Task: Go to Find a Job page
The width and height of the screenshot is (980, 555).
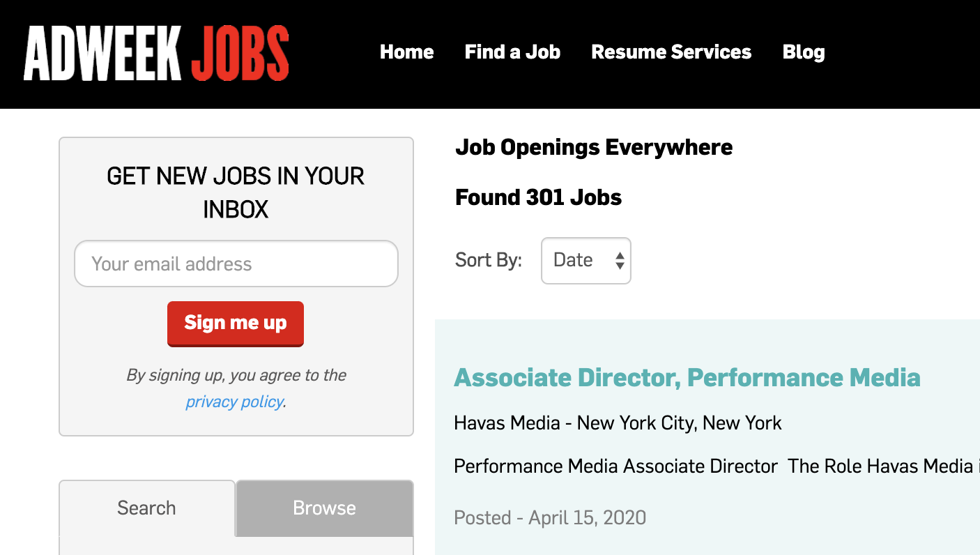Action: 512,52
